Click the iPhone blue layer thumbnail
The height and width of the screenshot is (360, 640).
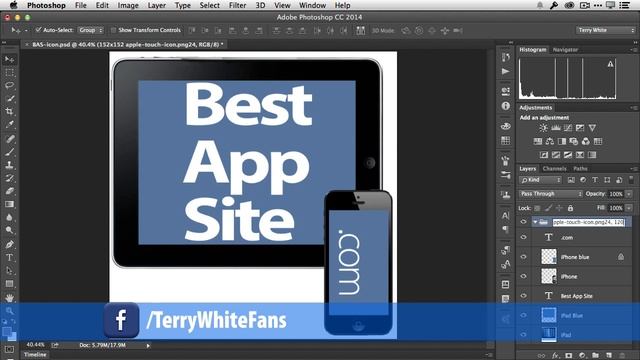[x=549, y=257]
